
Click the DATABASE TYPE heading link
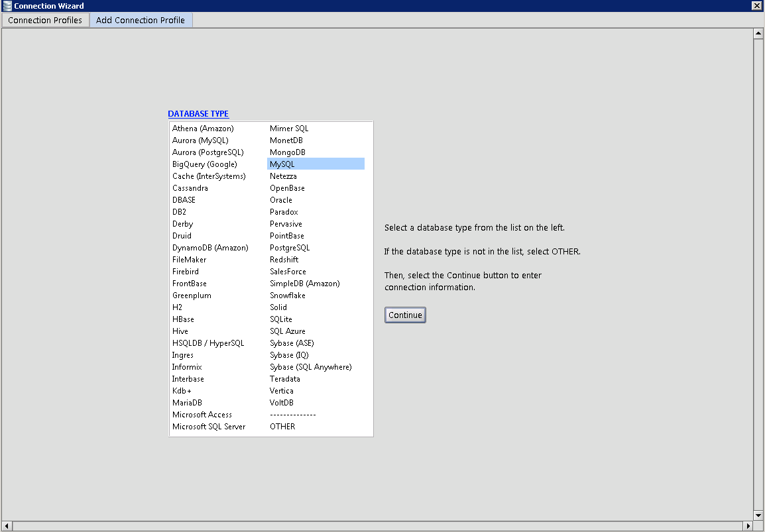[x=198, y=113]
